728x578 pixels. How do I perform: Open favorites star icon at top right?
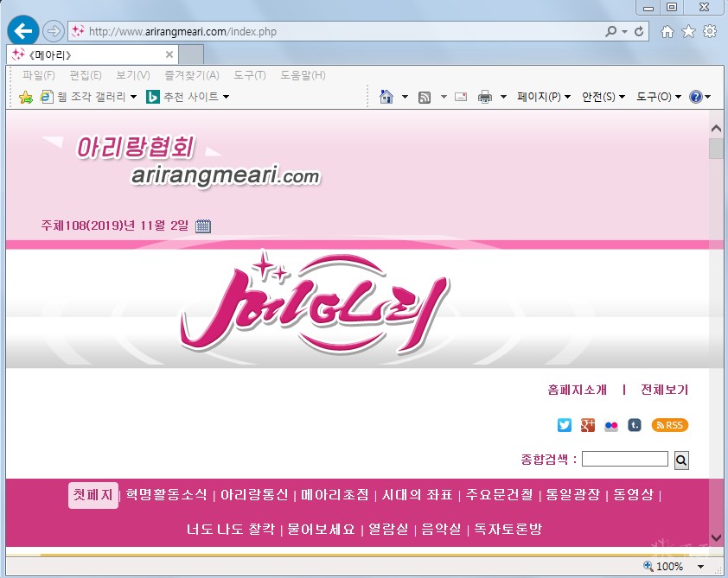pos(688,31)
